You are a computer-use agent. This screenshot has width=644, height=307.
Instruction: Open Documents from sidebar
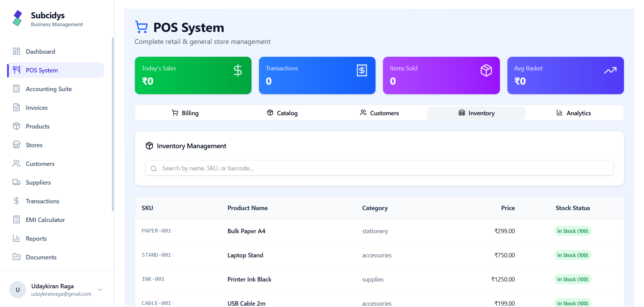(x=55, y=257)
